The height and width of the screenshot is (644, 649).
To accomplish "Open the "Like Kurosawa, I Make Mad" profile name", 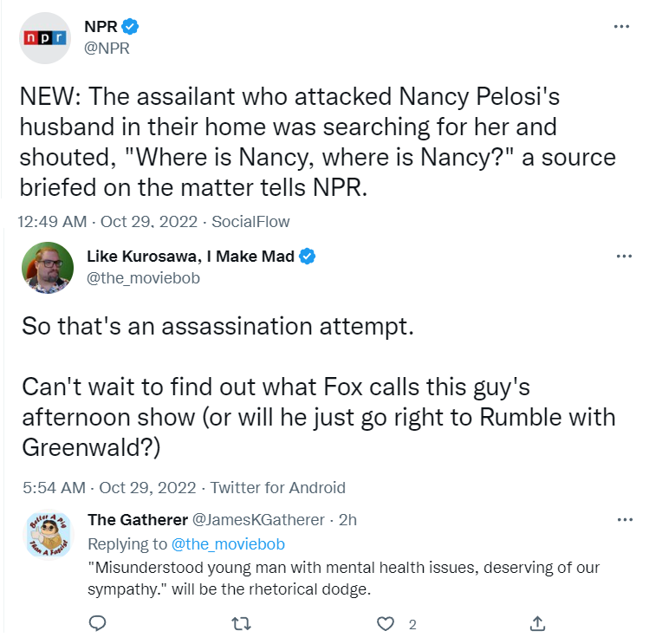I will tap(191, 256).
